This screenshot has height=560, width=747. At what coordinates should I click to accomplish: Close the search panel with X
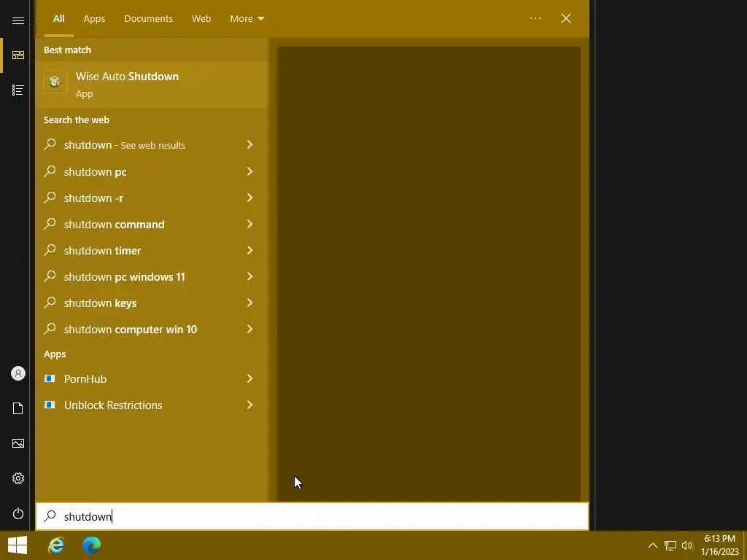click(x=566, y=18)
